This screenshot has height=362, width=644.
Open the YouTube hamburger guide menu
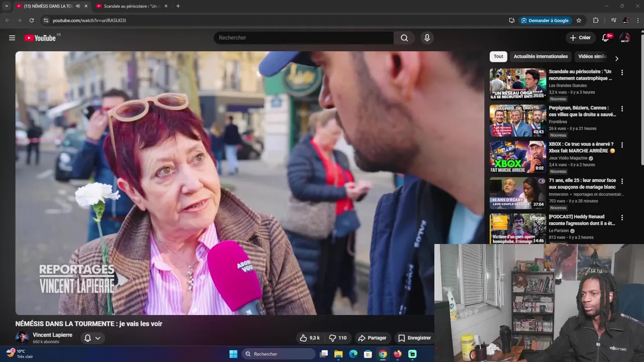(x=12, y=38)
